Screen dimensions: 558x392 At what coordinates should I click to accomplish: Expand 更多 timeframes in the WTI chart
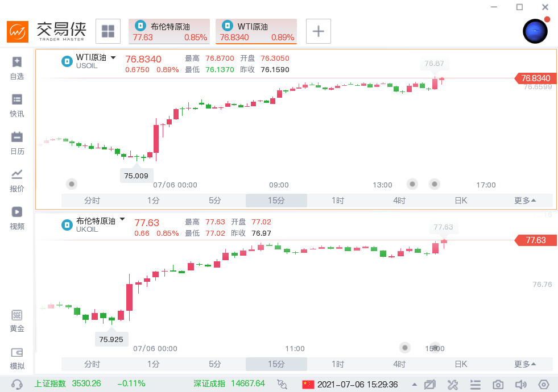coord(525,201)
